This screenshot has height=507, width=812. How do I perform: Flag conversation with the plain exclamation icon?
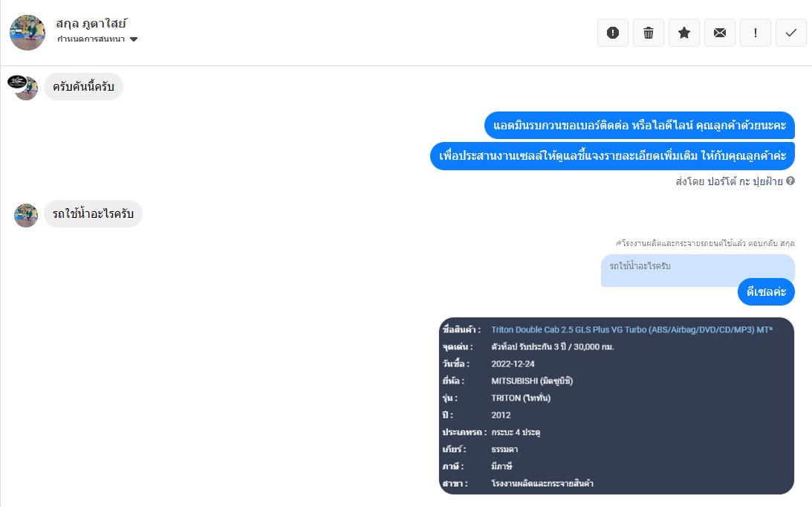tap(756, 33)
